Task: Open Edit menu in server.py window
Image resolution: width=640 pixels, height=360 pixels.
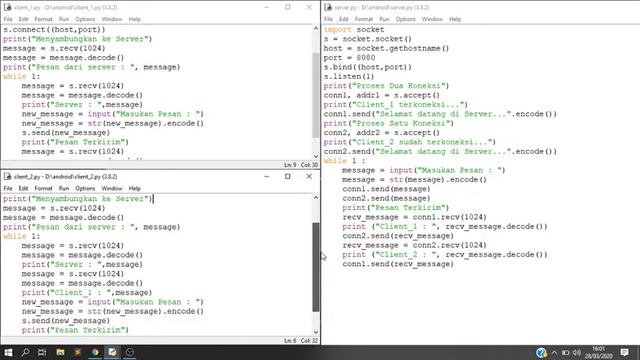Action: 344,19
